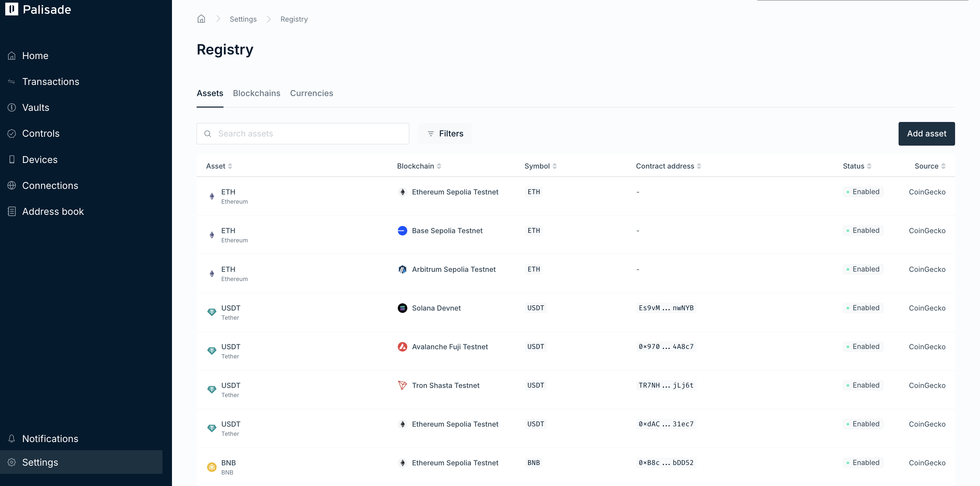Sort by the Source column

tap(930, 166)
